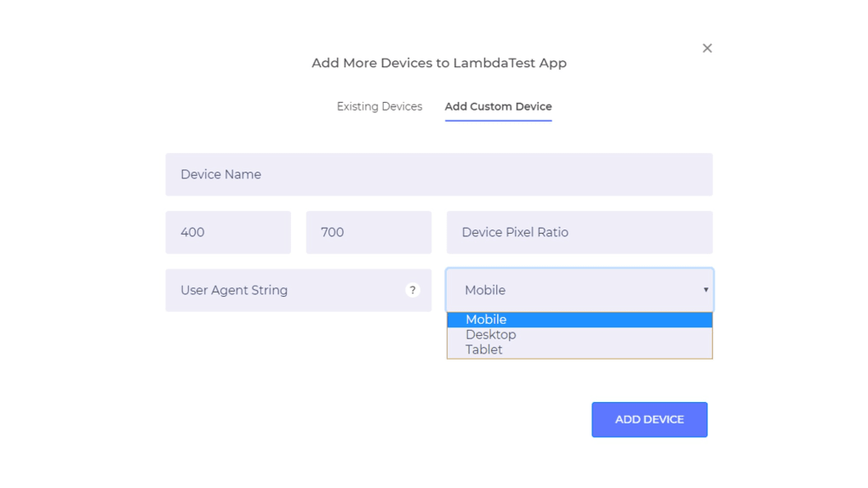The width and height of the screenshot is (868, 488).
Task: Close the Add More Devices dialog
Action: (x=707, y=48)
